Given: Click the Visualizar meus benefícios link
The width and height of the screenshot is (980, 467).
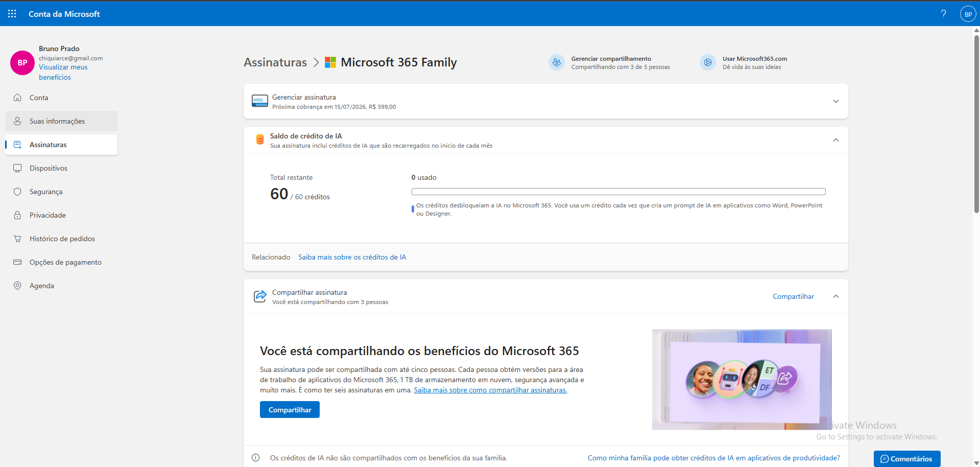Looking at the screenshot, I should pos(63,72).
